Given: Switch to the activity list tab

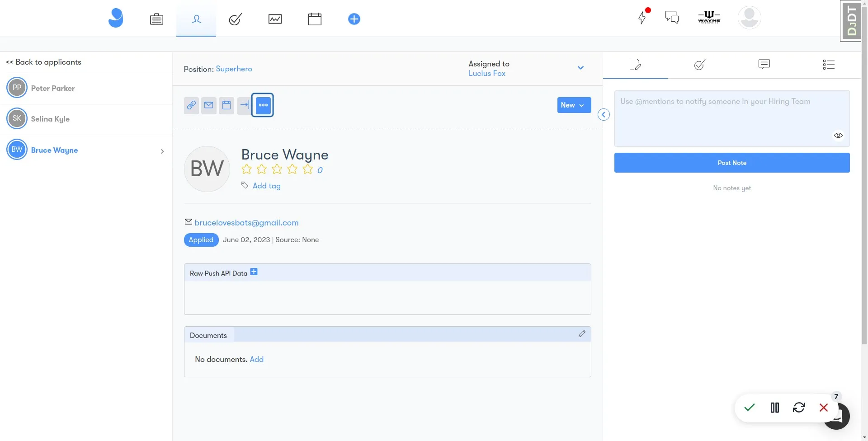Looking at the screenshot, I should (829, 65).
